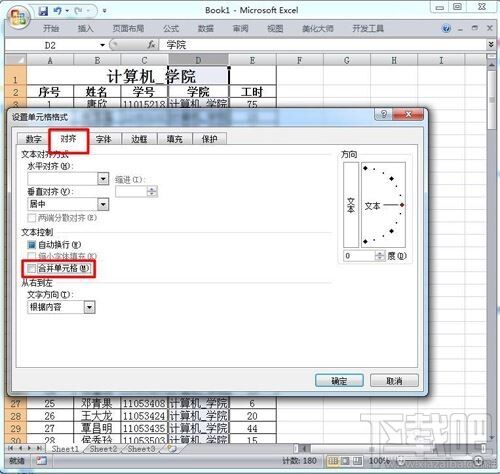The height and width of the screenshot is (474, 500).
Task: Click the fx insert function icon
Action: [x=152, y=45]
